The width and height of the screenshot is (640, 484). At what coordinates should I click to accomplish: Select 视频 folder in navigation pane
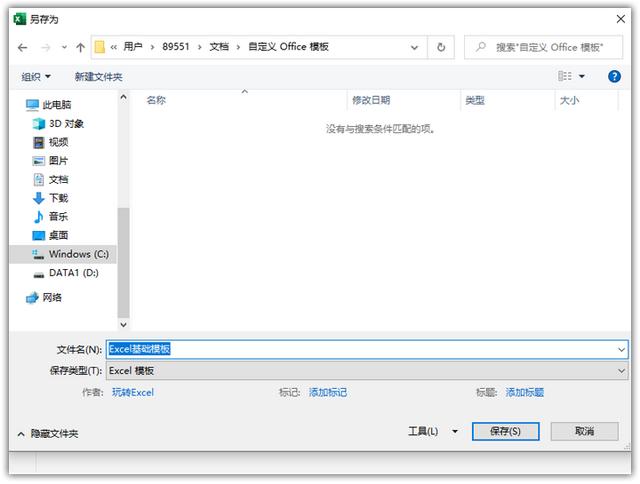tap(58, 142)
